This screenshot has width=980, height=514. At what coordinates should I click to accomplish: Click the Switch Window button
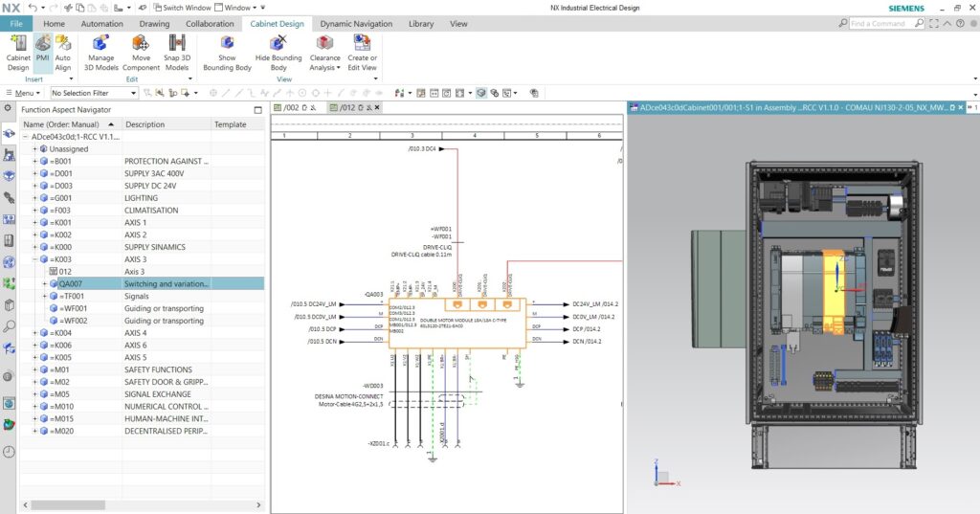click(x=181, y=8)
